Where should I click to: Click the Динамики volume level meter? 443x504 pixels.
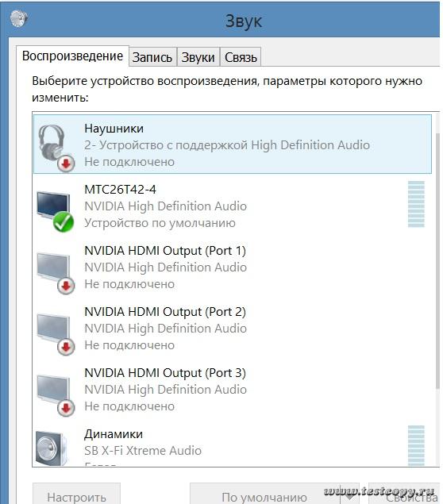[416, 445]
